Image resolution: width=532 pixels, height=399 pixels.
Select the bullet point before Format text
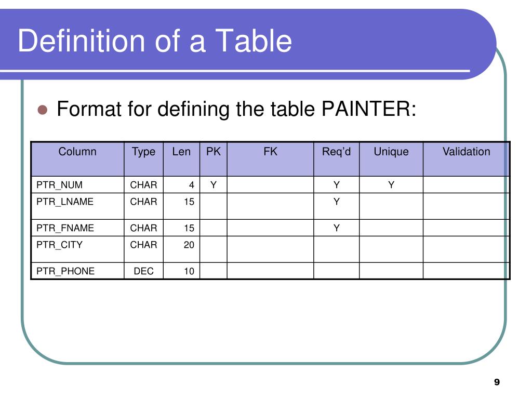[43, 110]
